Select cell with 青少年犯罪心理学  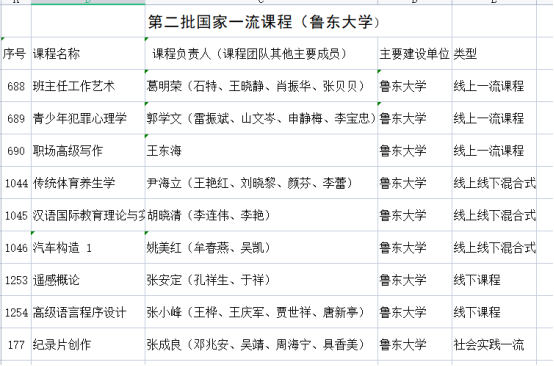pos(88,118)
